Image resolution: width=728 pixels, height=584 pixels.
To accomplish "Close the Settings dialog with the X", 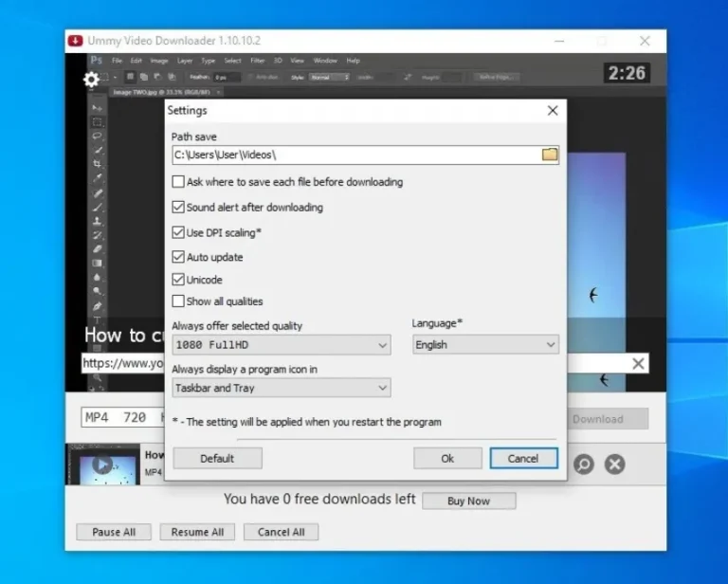I will pyautogui.click(x=553, y=111).
